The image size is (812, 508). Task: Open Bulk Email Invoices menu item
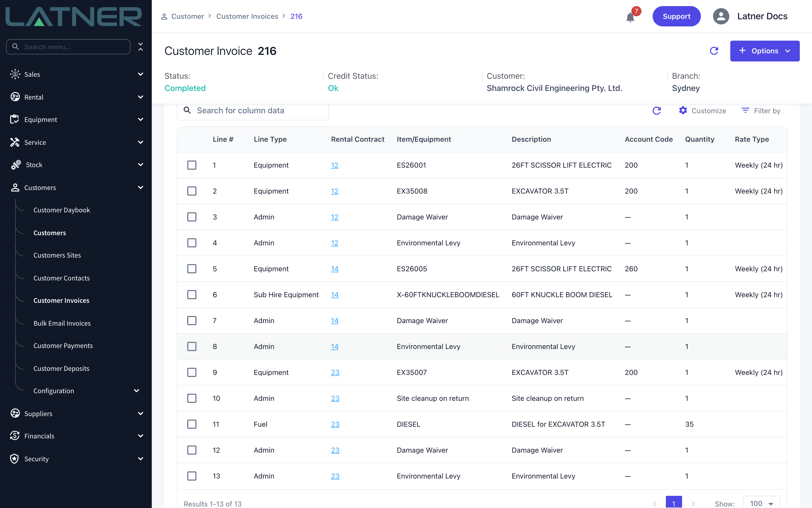(x=62, y=323)
